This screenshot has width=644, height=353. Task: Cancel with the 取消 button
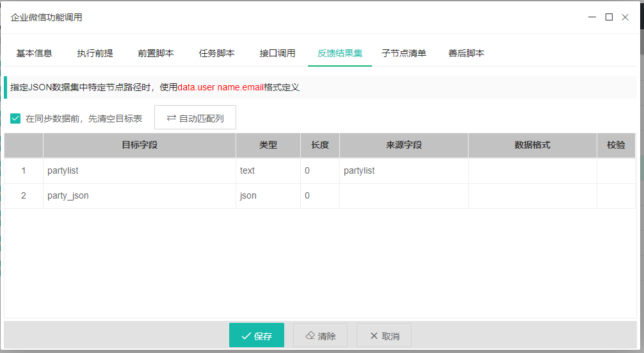tap(384, 335)
